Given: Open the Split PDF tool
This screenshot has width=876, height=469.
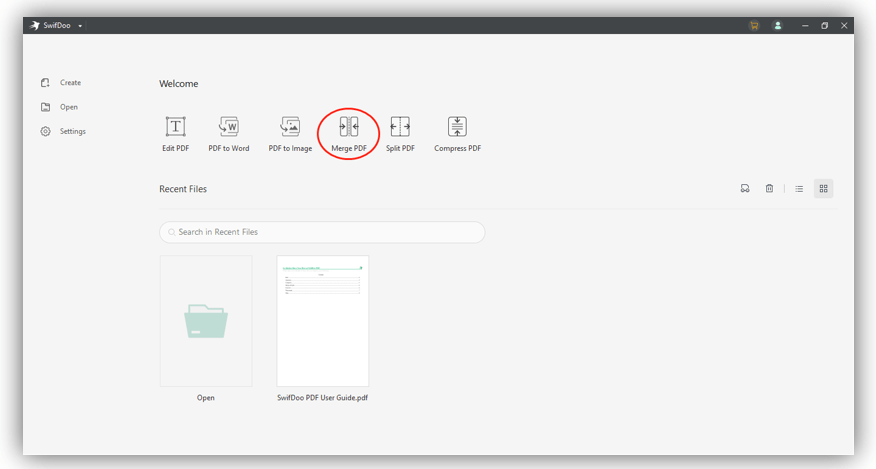Looking at the screenshot, I should (400, 134).
